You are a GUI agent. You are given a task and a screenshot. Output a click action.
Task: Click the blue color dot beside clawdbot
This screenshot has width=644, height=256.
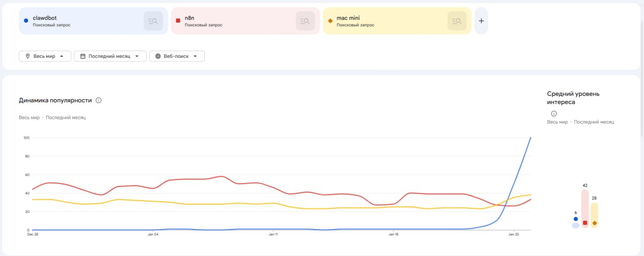click(26, 21)
